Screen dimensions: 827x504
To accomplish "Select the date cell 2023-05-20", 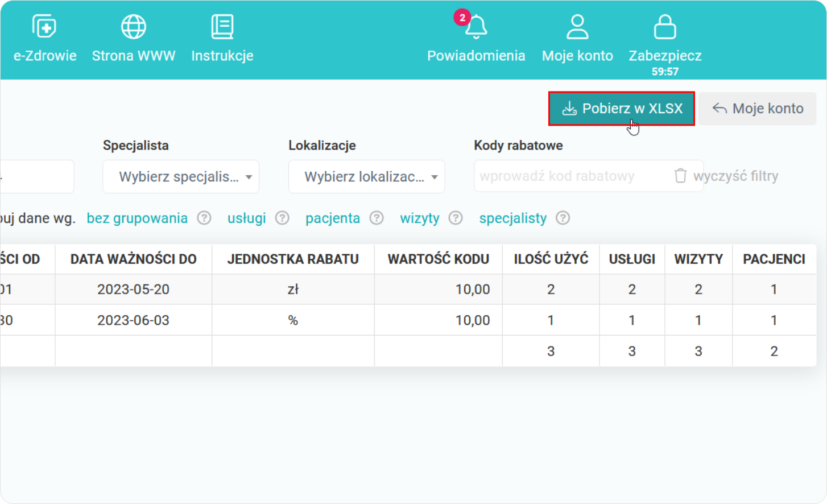I will point(134,290).
